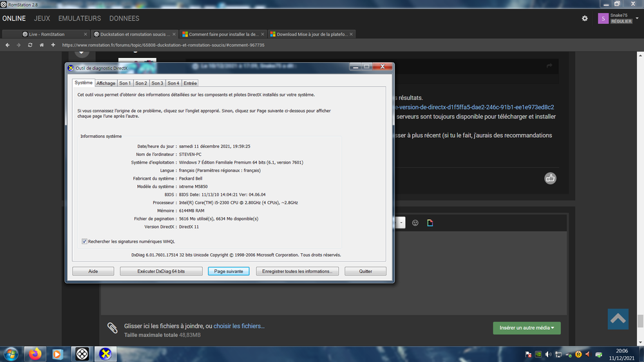Click the Snake75 user avatar
The width and height of the screenshot is (644, 362).
click(x=603, y=19)
